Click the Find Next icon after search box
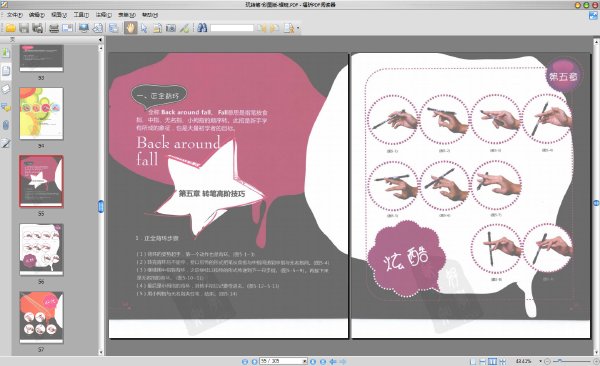600x366 pixels. (274, 28)
